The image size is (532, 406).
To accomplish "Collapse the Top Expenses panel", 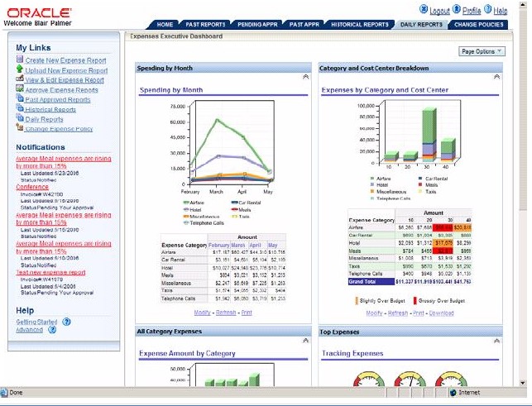I will (x=496, y=341).
